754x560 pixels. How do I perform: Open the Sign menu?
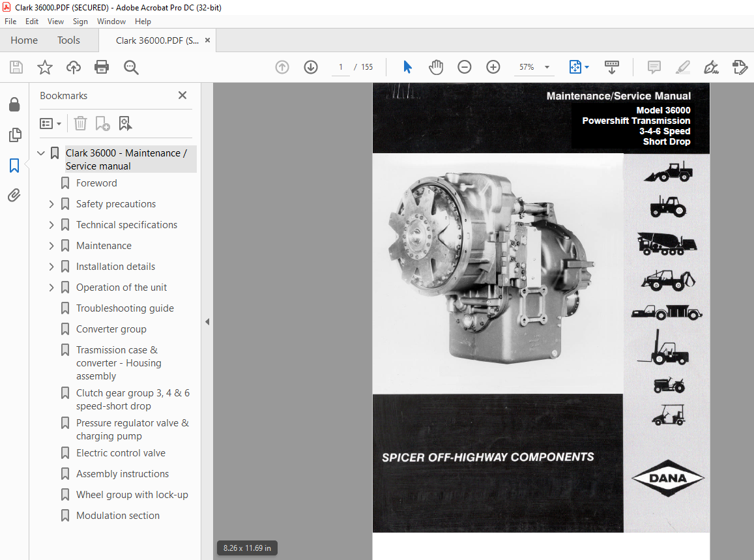click(80, 21)
